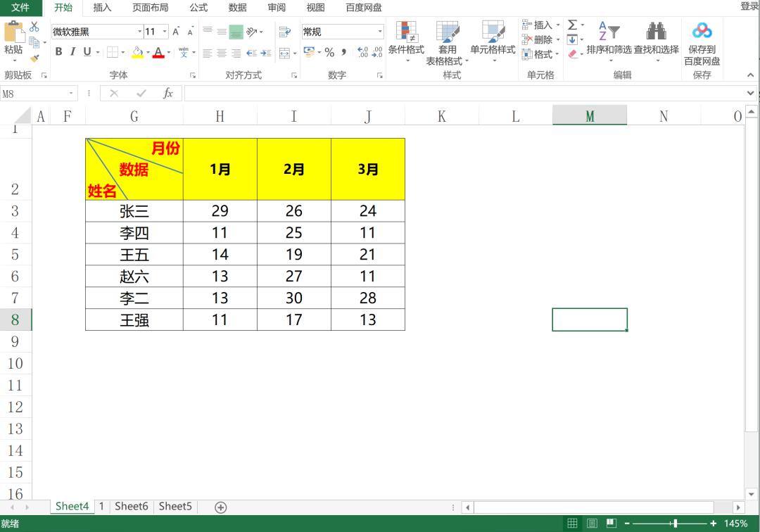The image size is (760, 532).
Task: Expand the number format dropdown (常规)
Action: coord(380,32)
